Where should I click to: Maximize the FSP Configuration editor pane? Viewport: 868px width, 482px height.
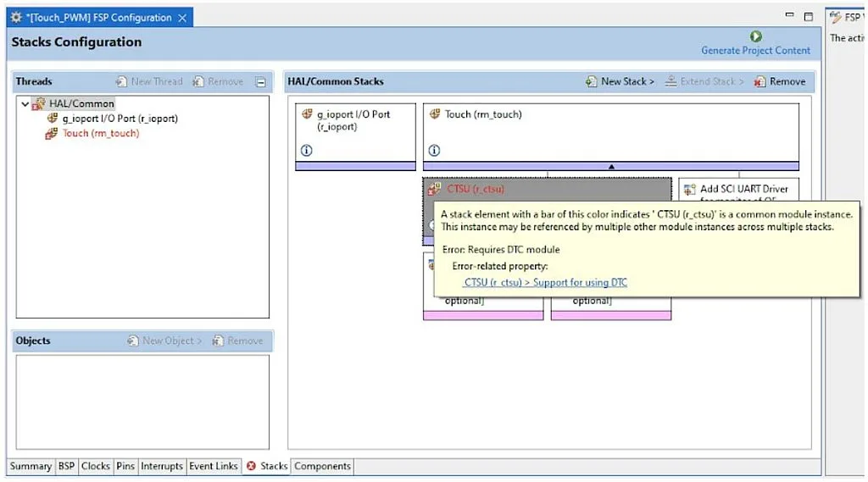click(x=808, y=16)
